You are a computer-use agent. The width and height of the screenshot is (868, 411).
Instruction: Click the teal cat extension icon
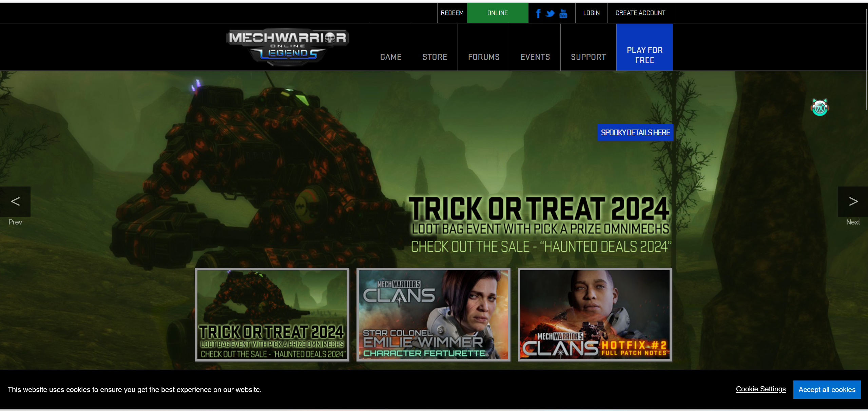pos(820,107)
